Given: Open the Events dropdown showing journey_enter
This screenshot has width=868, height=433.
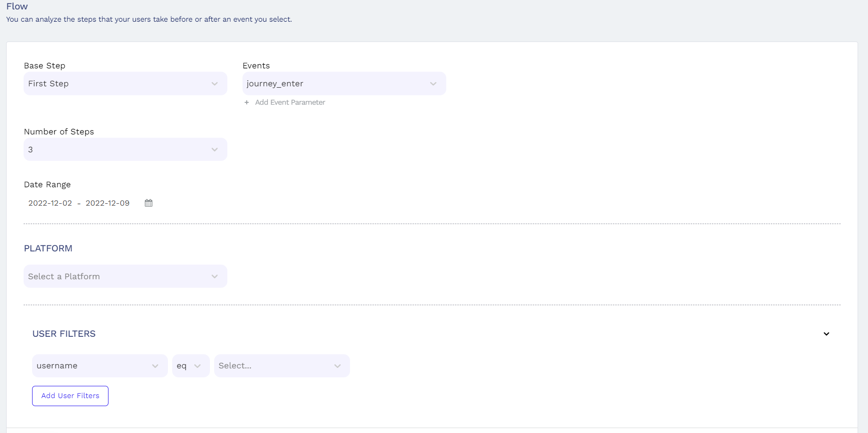Looking at the screenshot, I should [344, 83].
